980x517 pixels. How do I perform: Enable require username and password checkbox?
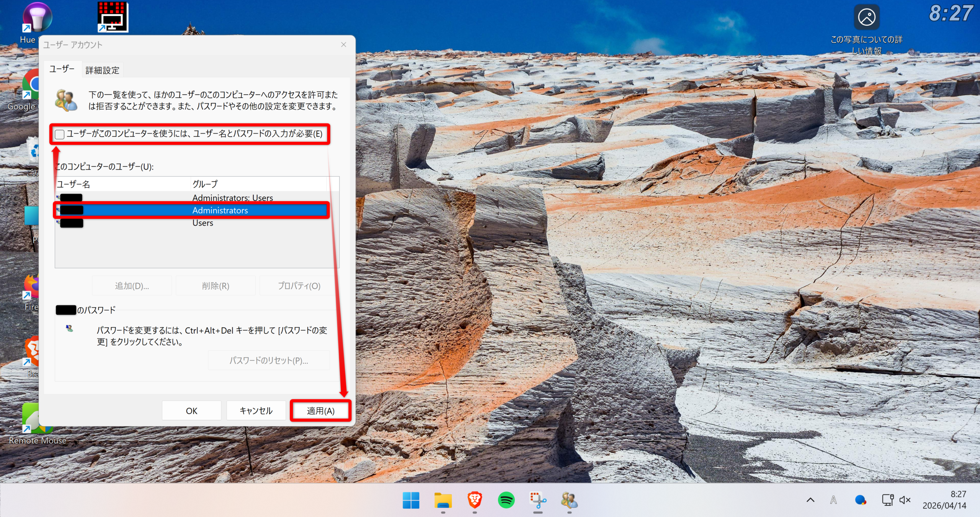(60, 134)
